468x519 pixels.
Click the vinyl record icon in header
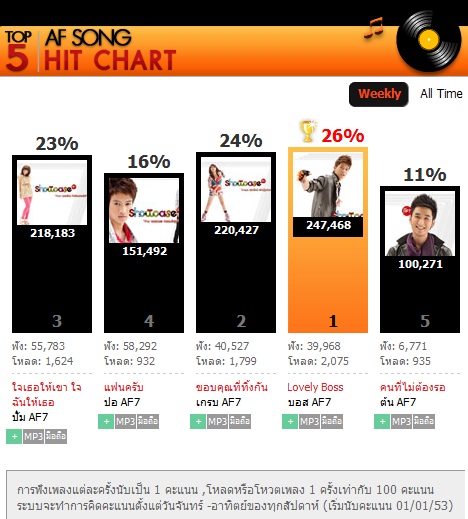pos(429,41)
